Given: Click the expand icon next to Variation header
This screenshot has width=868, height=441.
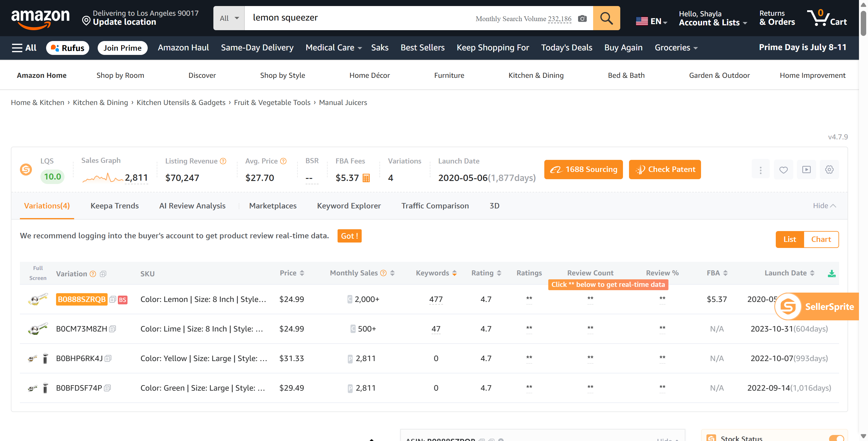Looking at the screenshot, I should [103, 274].
